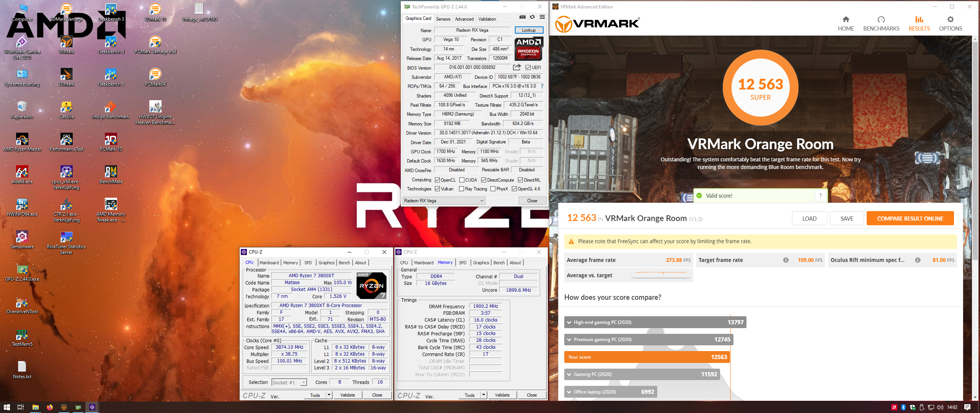Click Lookup button in GPU-Z
Viewport: 980px width, 413px height.
(529, 30)
